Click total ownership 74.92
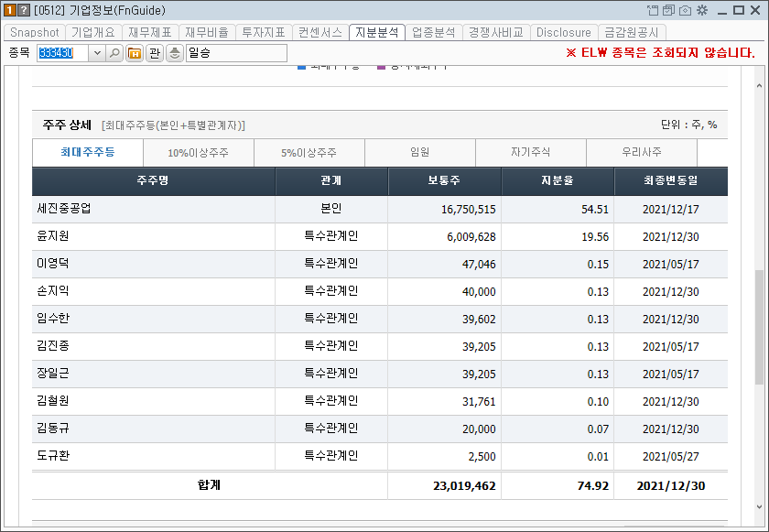 click(593, 486)
